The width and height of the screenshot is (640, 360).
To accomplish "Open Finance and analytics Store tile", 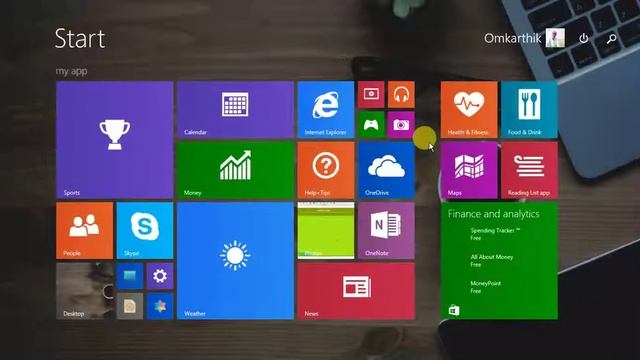I will click(499, 261).
